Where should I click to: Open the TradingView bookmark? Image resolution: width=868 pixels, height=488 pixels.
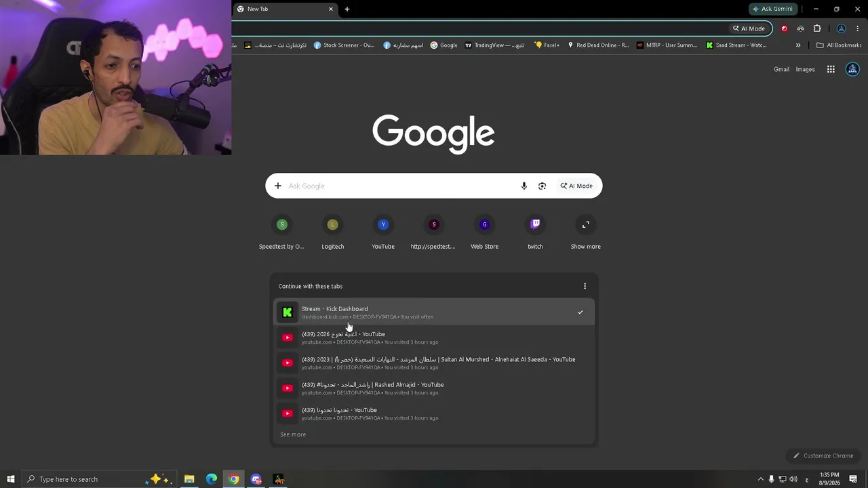(x=494, y=45)
